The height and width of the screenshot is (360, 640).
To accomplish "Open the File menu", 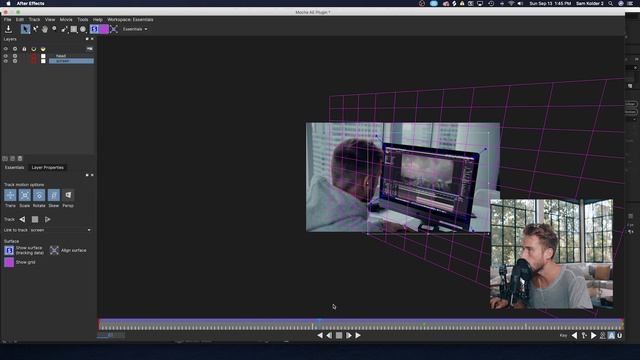I will pos(7,20).
